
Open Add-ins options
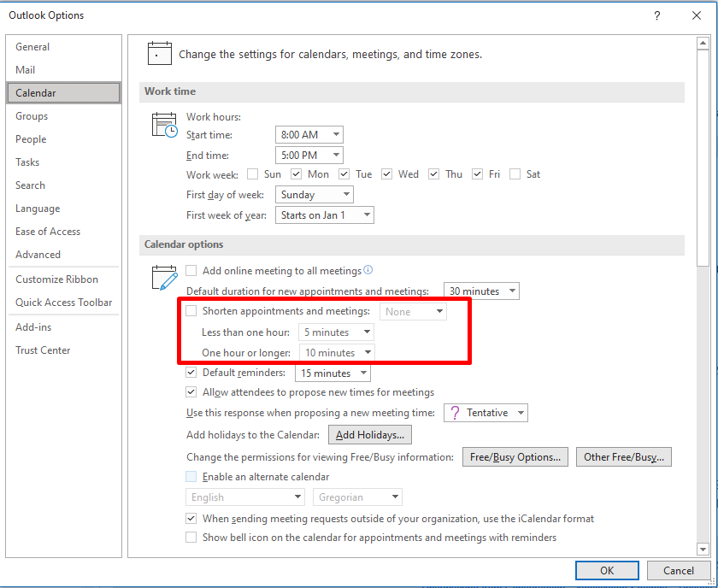pyautogui.click(x=63, y=327)
